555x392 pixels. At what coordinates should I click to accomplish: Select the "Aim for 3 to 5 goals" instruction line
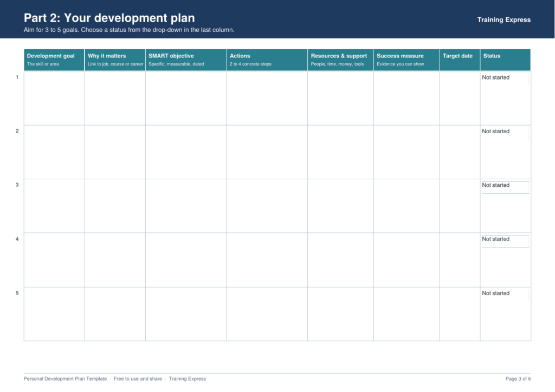[129, 30]
